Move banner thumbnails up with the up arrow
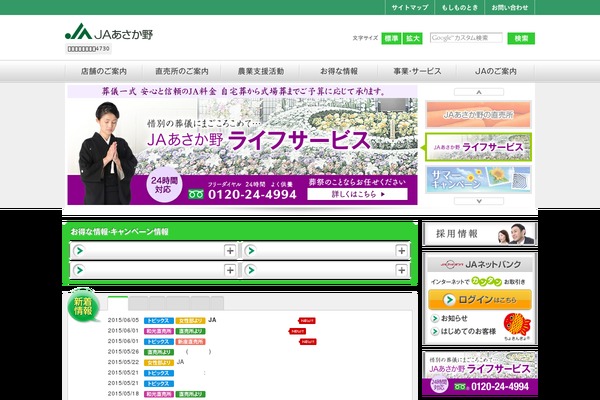600x400 pixels. tap(479, 92)
